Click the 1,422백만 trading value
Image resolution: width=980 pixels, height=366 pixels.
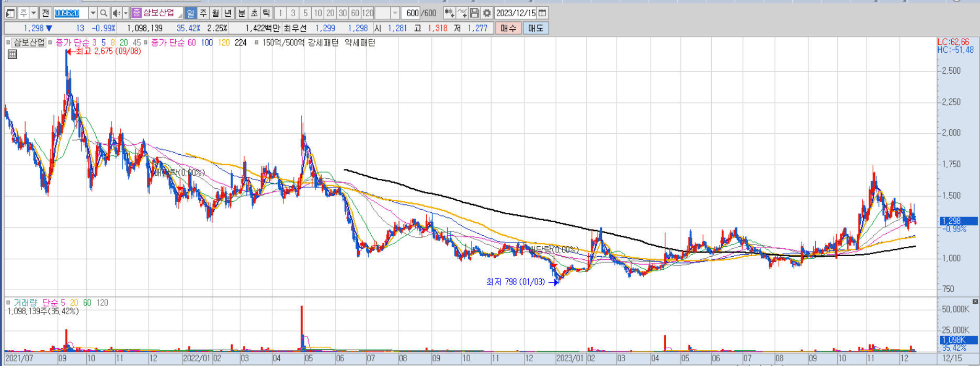tap(263, 28)
